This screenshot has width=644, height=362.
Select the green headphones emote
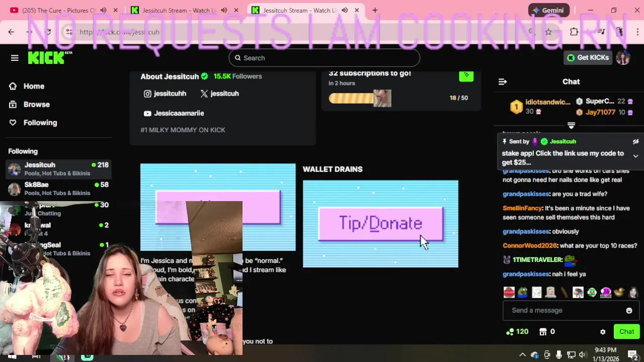[592, 292]
